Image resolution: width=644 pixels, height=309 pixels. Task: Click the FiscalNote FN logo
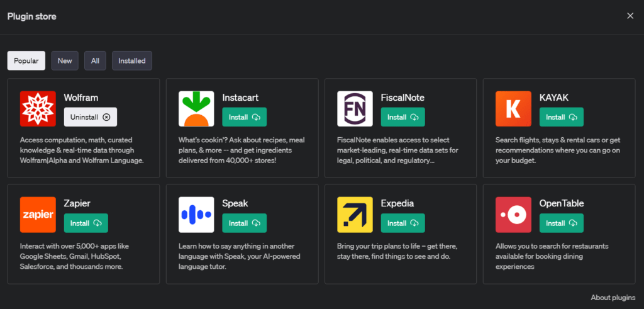(355, 108)
